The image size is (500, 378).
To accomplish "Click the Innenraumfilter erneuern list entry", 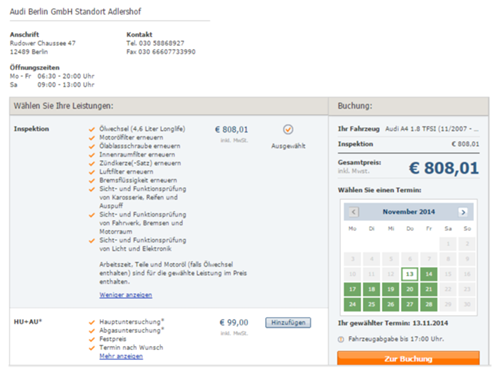I will (x=137, y=155).
